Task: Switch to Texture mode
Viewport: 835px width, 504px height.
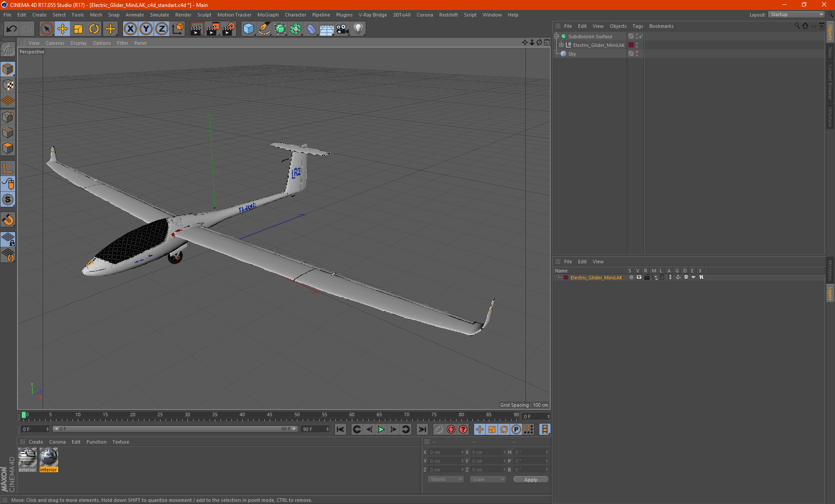Action: (8, 85)
